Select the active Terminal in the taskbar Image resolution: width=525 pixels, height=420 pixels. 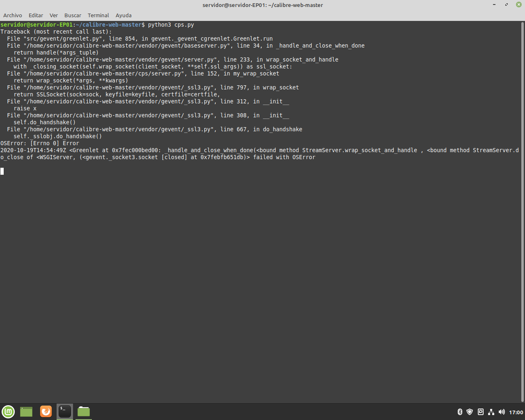[64, 411]
